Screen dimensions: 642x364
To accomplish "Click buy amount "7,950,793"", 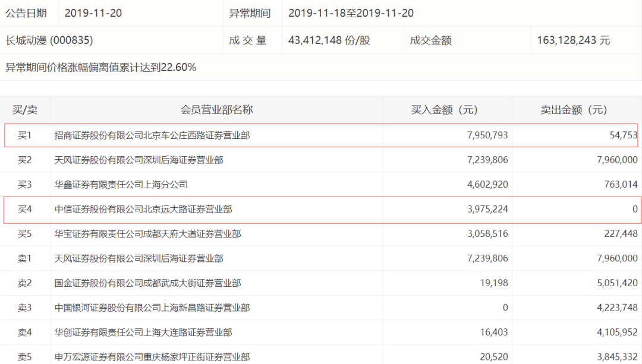I will (x=487, y=135).
